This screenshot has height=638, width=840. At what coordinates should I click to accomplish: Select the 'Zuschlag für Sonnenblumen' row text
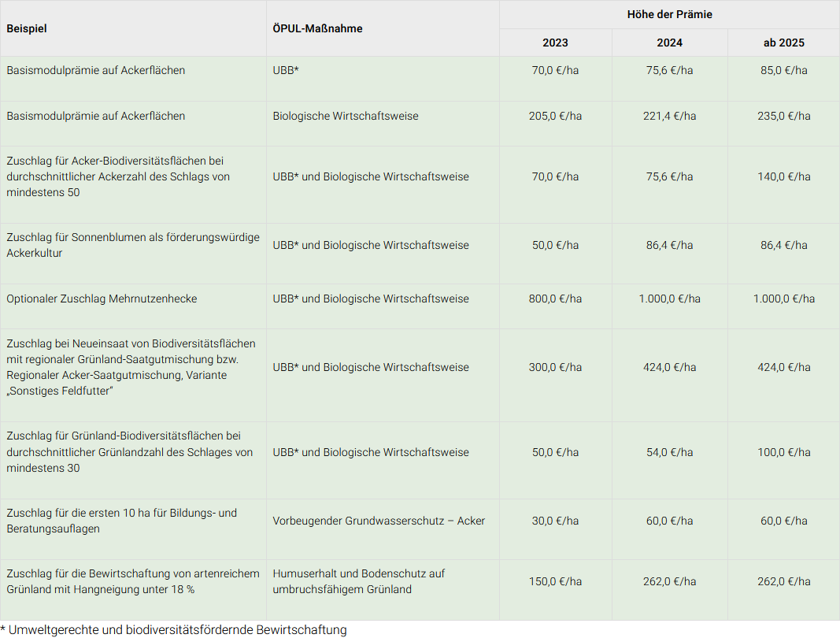132,245
